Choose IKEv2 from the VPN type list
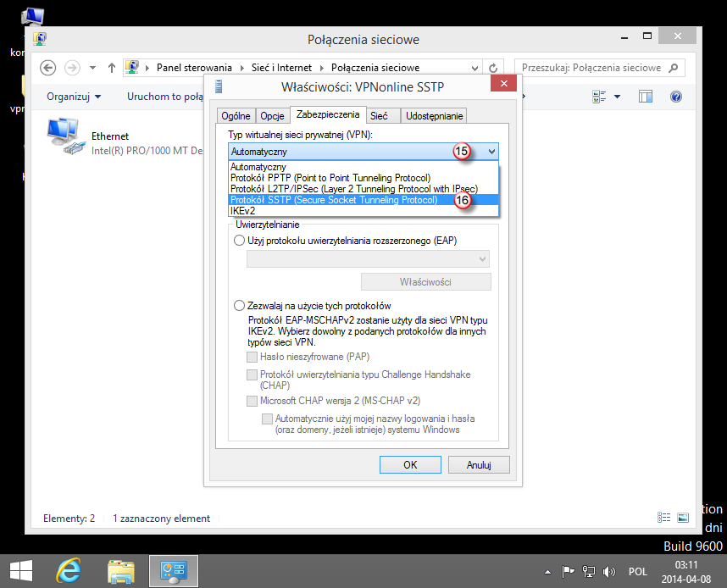 (x=363, y=211)
